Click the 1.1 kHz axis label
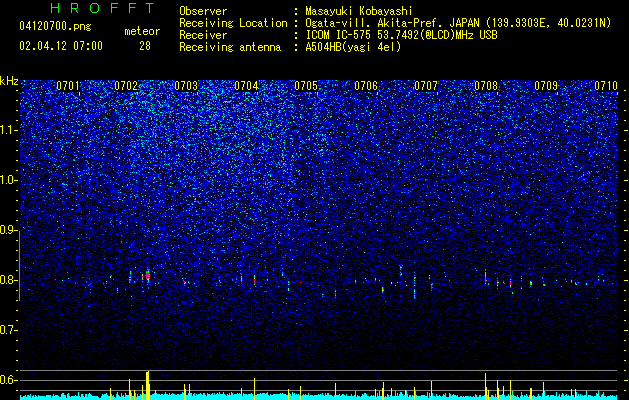This screenshot has width=629, height=400. point(9,130)
